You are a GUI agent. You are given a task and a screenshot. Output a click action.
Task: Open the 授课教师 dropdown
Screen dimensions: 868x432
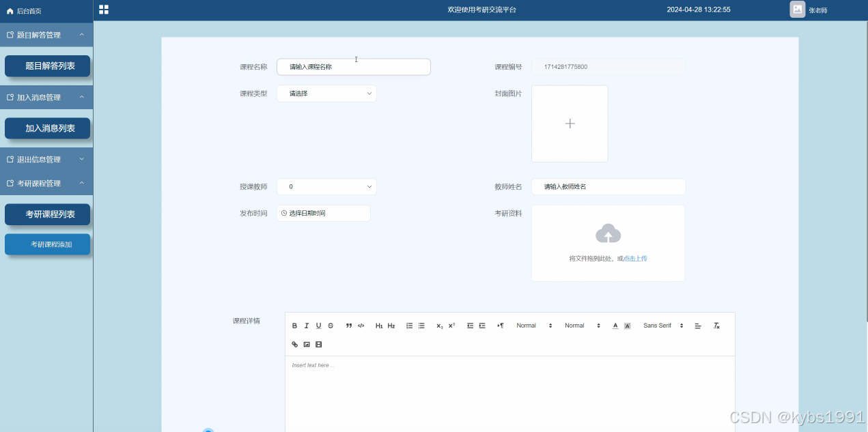326,186
